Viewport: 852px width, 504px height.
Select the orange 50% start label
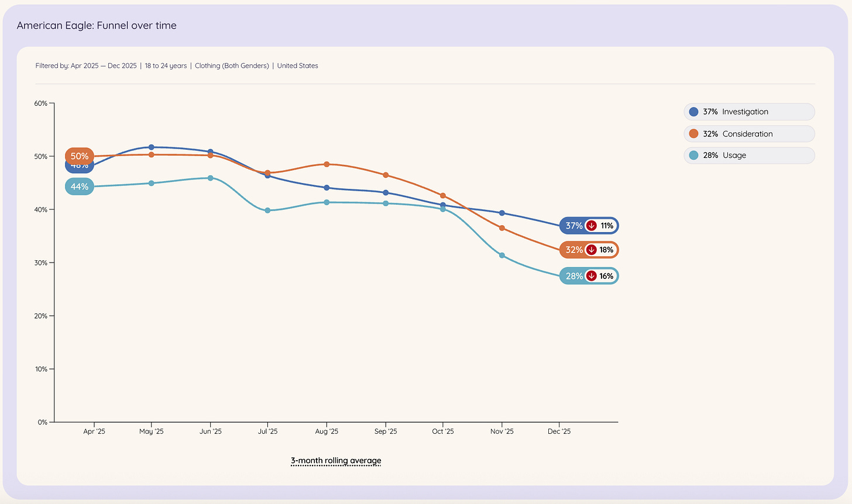point(80,156)
